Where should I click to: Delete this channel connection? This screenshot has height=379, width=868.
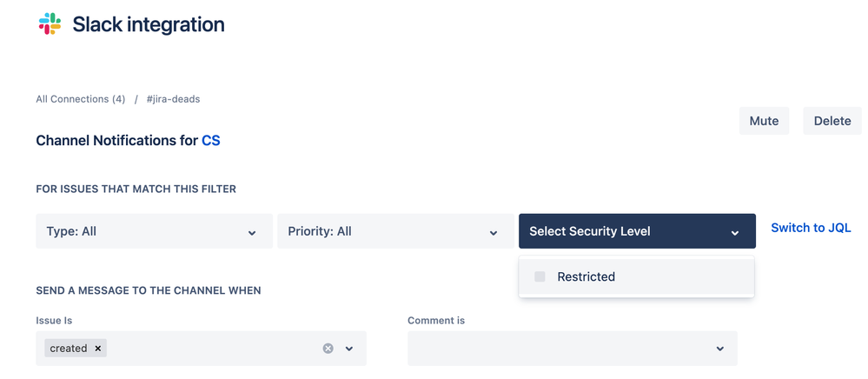(x=832, y=121)
